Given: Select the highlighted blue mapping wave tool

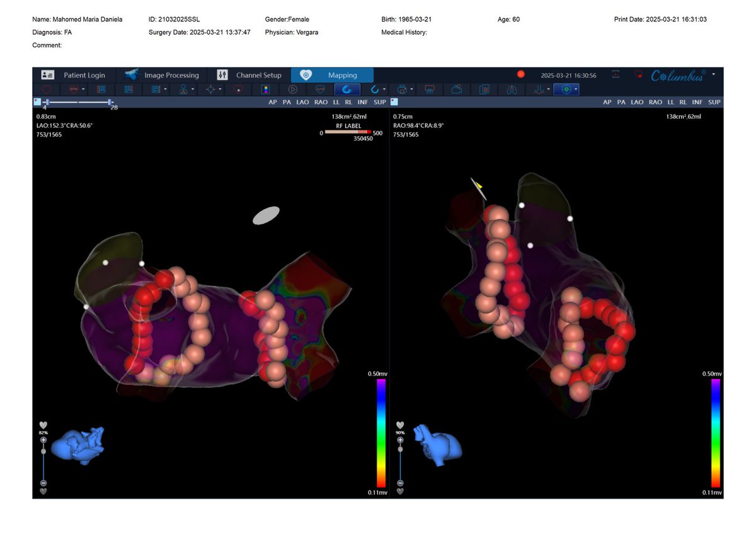Looking at the screenshot, I should click(x=347, y=89).
